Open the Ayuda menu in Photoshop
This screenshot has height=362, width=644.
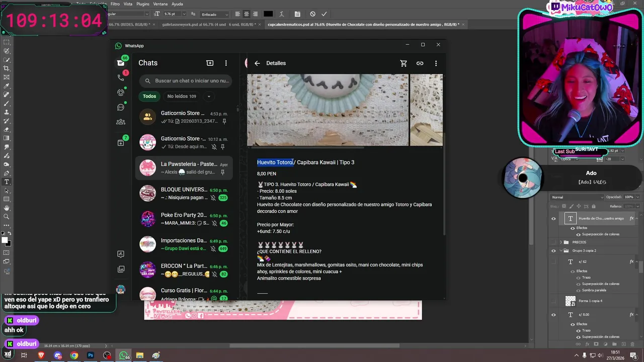[177, 4]
